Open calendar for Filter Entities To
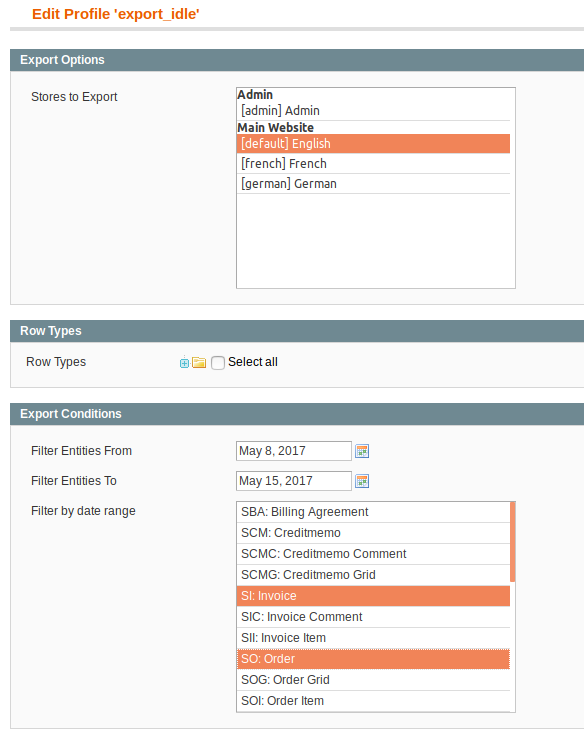Image resolution: width=584 pixels, height=735 pixels. coord(362,481)
